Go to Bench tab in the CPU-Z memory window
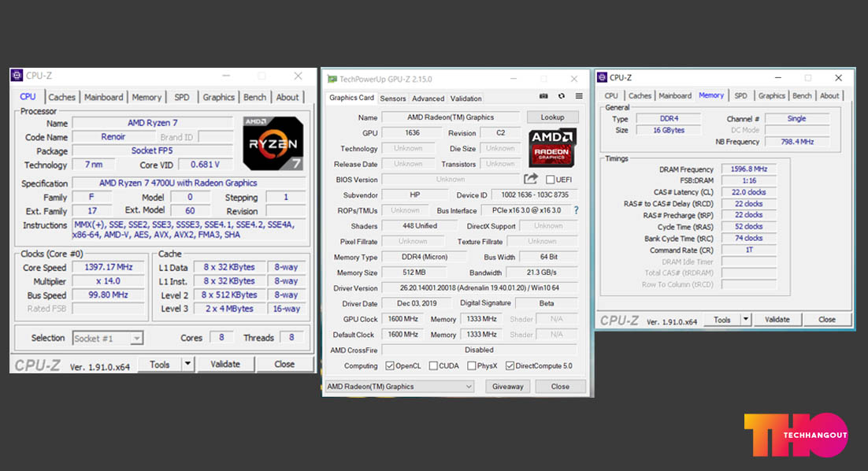This screenshot has height=471, width=868. [802, 96]
